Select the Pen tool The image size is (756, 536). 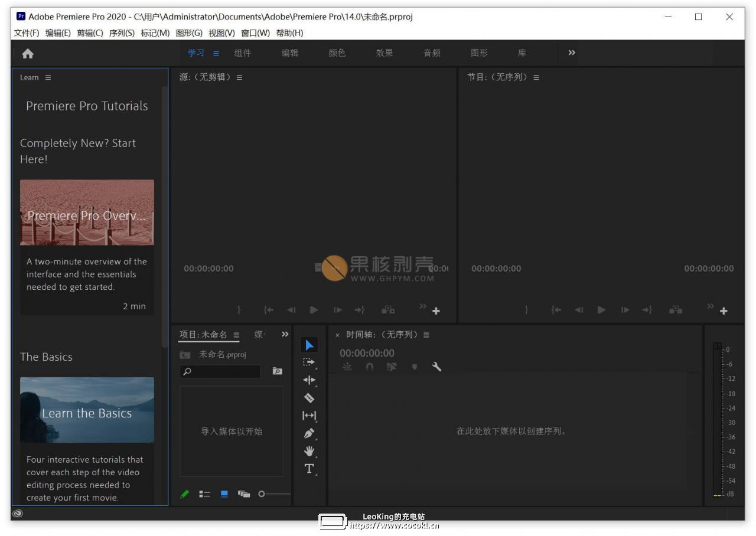(309, 433)
